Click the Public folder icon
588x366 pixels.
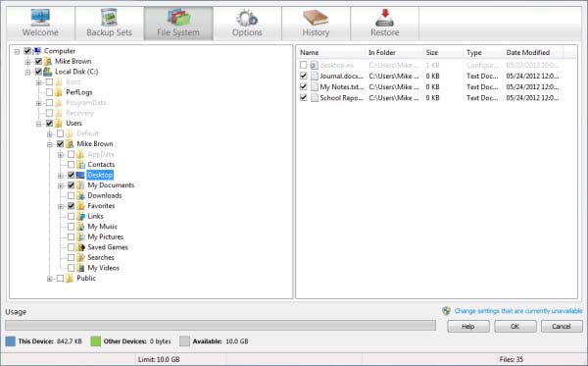pos(70,278)
